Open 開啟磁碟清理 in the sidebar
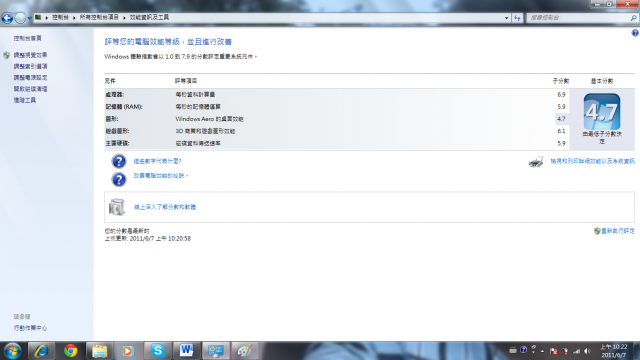640x360 pixels. point(30,89)
